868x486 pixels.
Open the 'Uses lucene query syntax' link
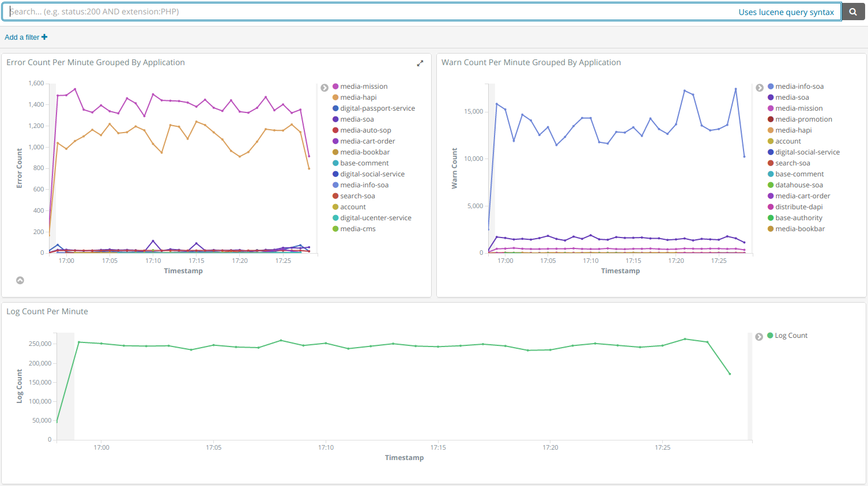(x=786, y=12)
